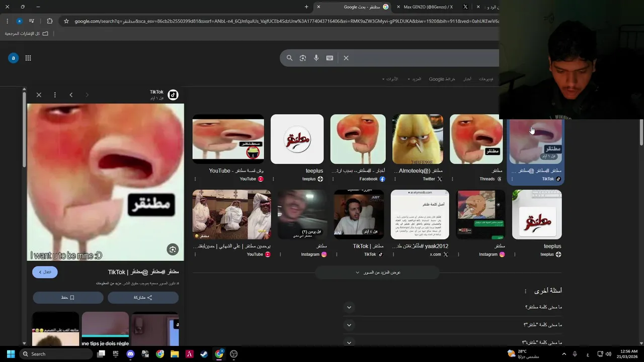The width and height of the screenshot is (644, 362).
Task: Select the فيديوهات (Videos) search tab
Action: (486, 79)
